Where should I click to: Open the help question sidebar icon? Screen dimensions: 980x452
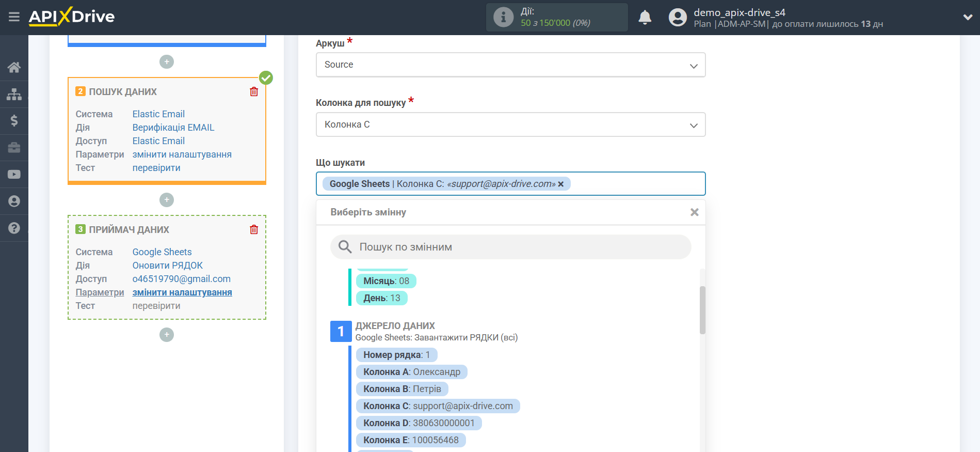tap(14, 228)
